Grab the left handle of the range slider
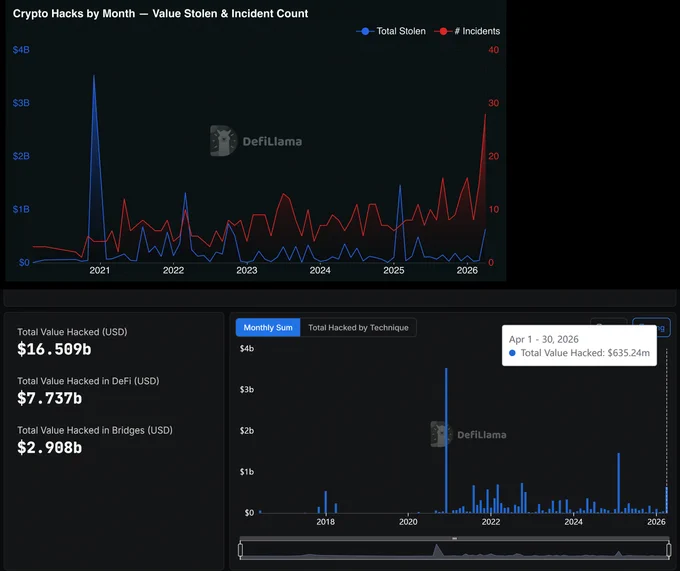Image resolution: width=680 pixels, height=571 pixels. (x=240, y=550)
